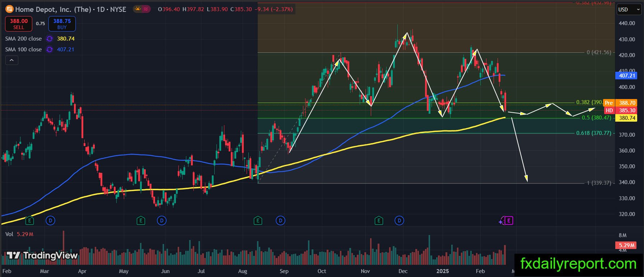Click the TradingView logo
Viewport: 644px width, 277px height.
click(x=42, y=255)
